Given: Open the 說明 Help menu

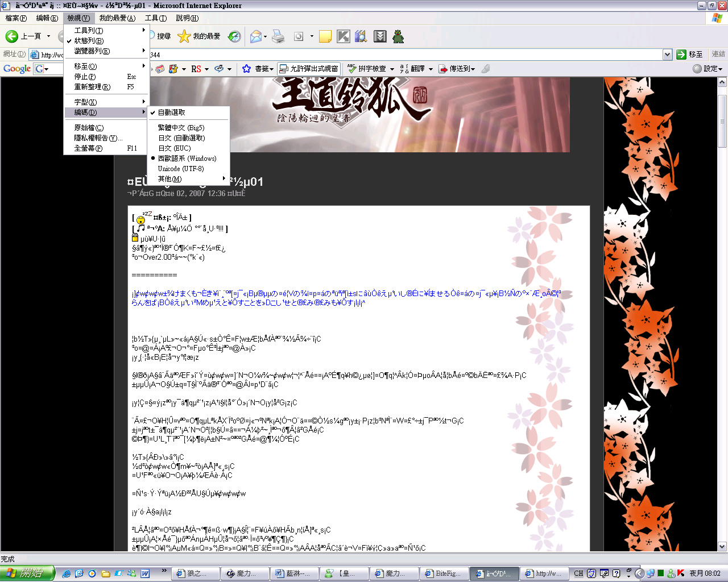Looking at the screenshot, I should coord(187,18).
